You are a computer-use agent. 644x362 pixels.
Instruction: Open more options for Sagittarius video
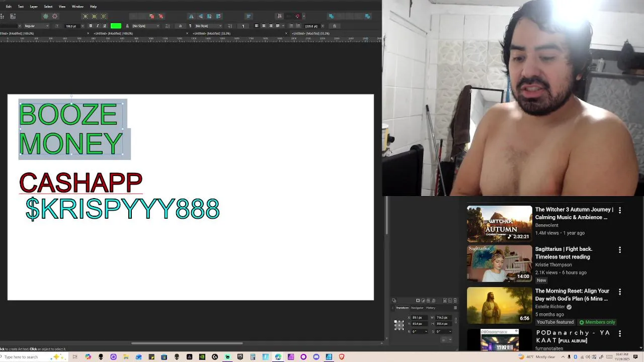pyautogui.click(x=620, y=250)
